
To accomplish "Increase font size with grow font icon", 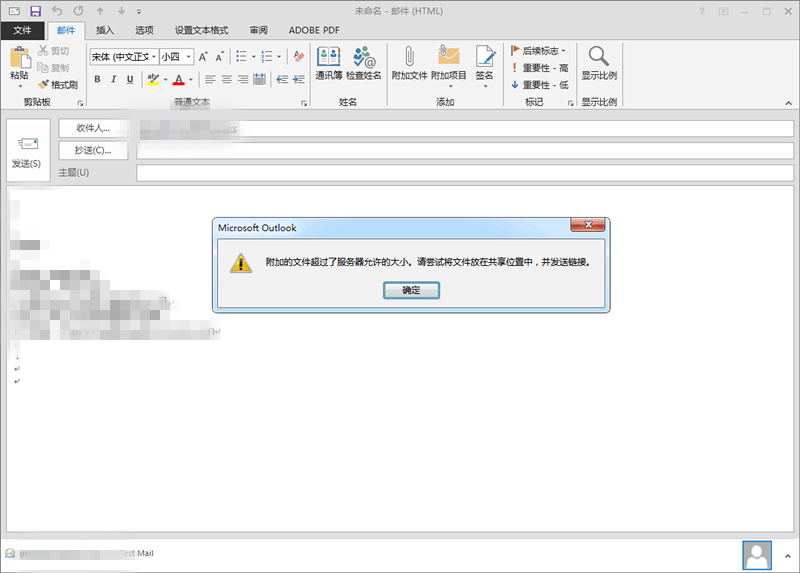I will point(203,57).
